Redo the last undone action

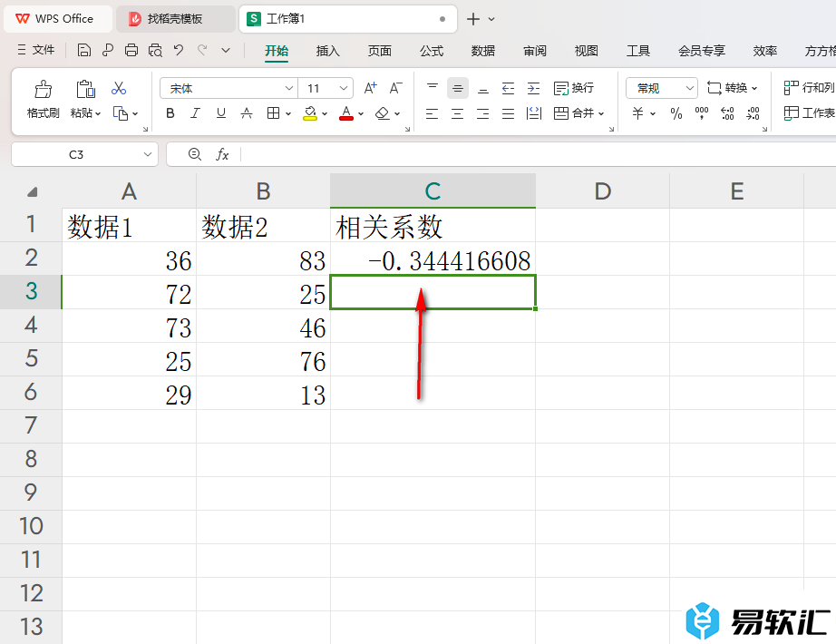click(x=202, y=50)
